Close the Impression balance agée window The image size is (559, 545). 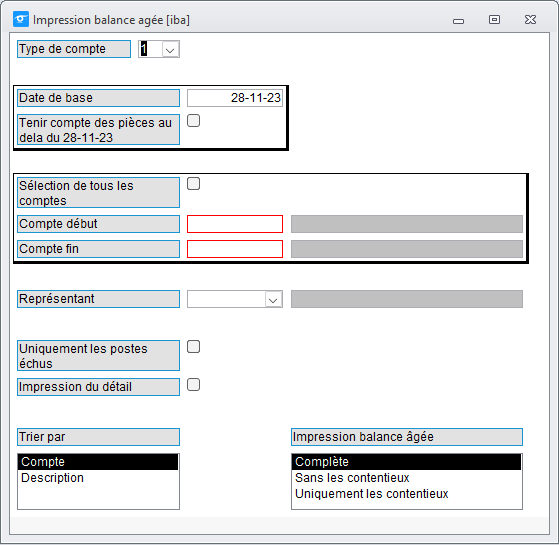[530, 19]
